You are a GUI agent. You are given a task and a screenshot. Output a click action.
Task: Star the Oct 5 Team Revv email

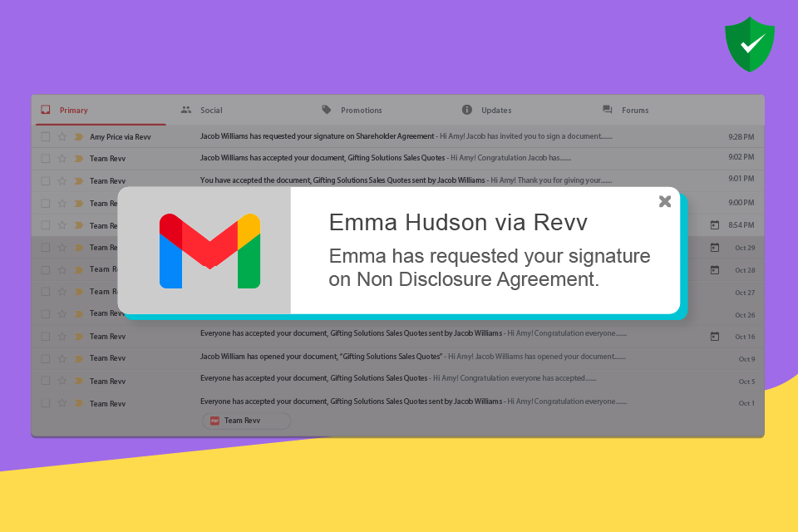coord(62,381)
